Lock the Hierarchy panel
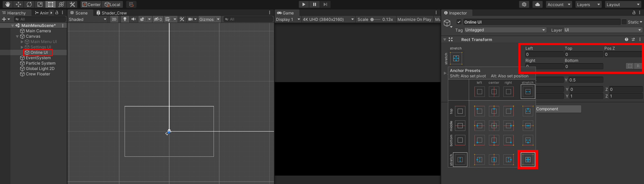Viewport: 644px width, 184px height. [x=57, y=13]
